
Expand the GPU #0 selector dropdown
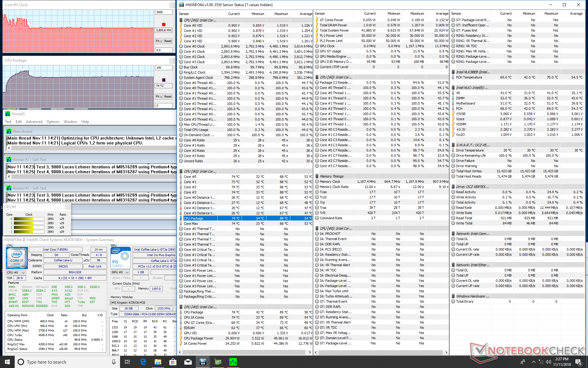click(x=120, y=272)
